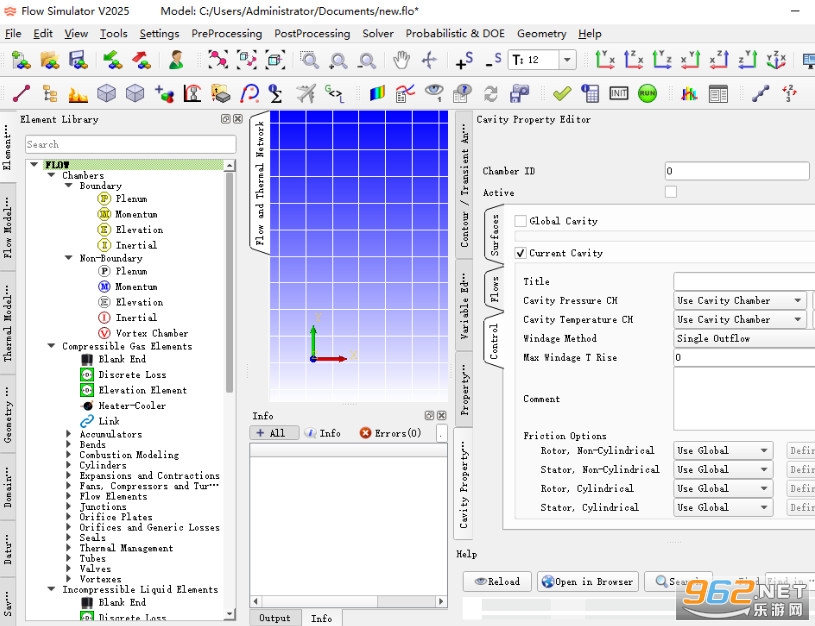Click the Max Windage T Rise field
Image resolution: width=815 pixels, height=626 pixels.
tap(744, 358)
